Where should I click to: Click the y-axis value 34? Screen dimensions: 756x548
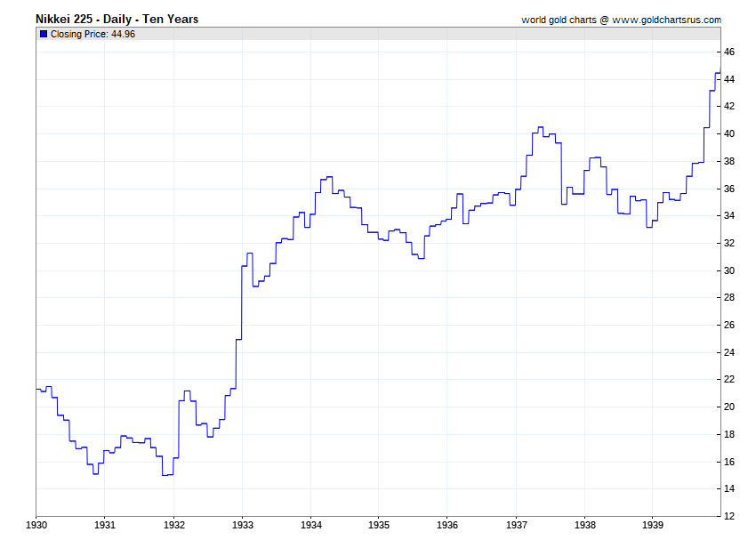coord(729,215)
